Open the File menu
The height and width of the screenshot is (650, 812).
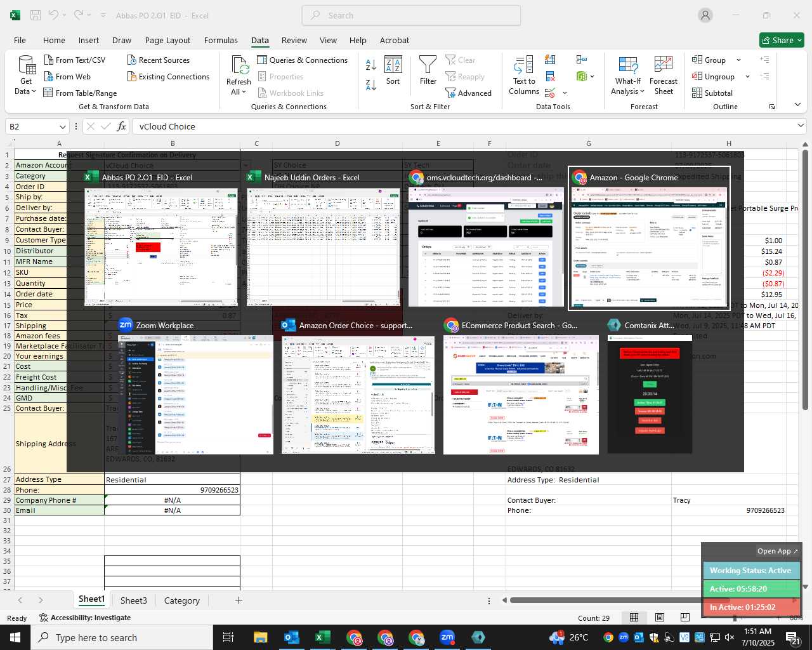pos(20,40)
